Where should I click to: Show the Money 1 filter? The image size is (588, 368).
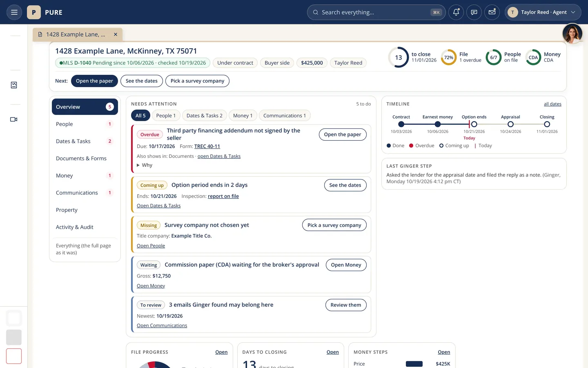pyautogui.click(x=243, y=116)
